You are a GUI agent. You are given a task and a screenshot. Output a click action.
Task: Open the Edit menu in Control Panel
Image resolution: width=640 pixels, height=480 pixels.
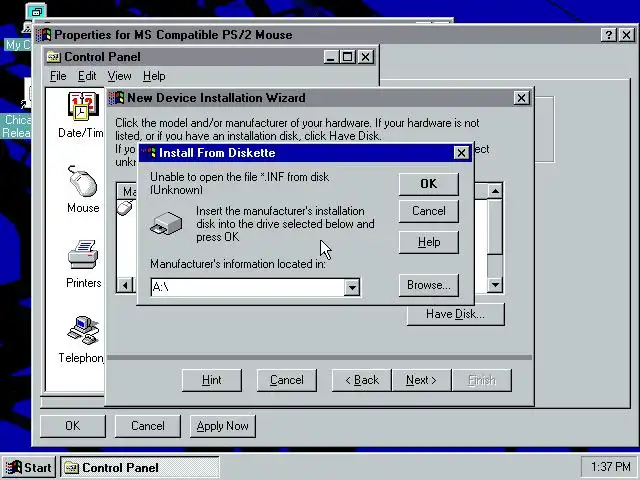87,76
